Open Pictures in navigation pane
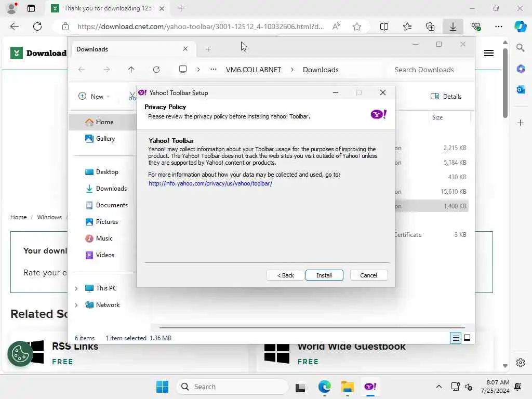Viewport: 532px width, 399px height. click(x=102, y=221)
